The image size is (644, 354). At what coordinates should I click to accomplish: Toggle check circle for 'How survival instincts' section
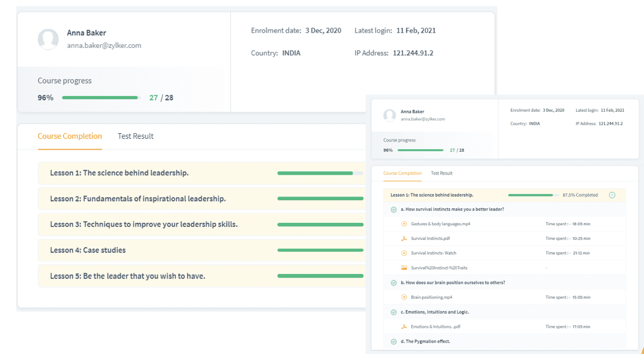click(394, 209)
